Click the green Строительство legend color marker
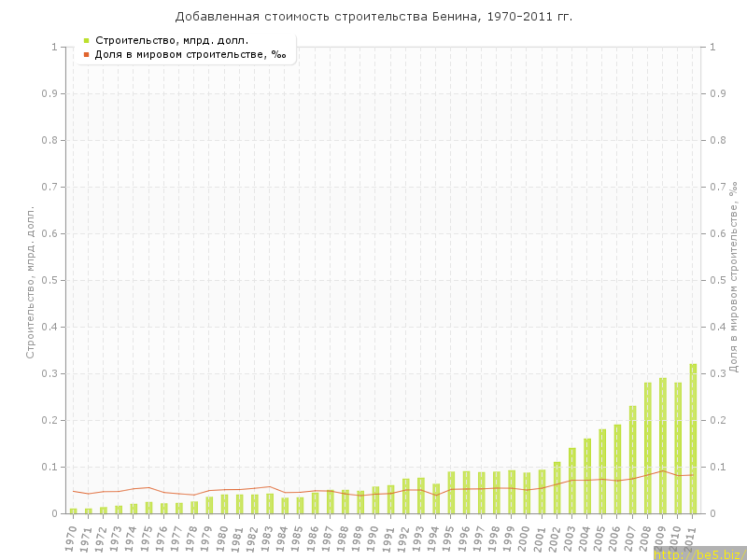The width and height of the screenshot is (747, 560). tap(86, 40)
